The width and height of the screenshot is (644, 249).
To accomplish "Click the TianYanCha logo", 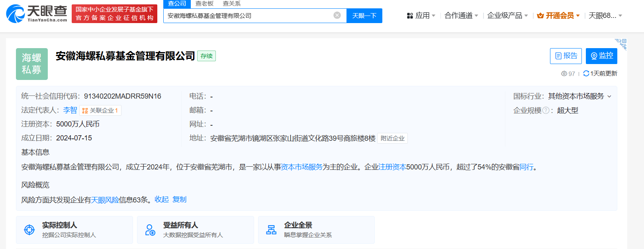I will click(x=37, y=14).
